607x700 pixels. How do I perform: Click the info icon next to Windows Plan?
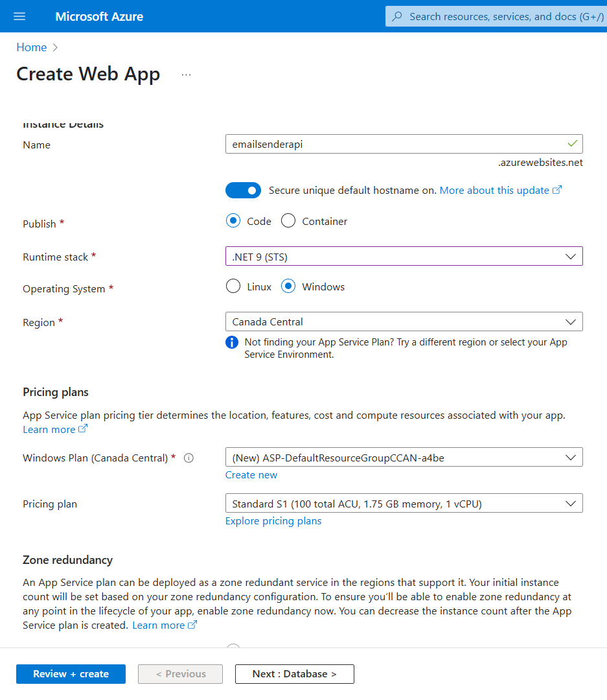(189, 458)
